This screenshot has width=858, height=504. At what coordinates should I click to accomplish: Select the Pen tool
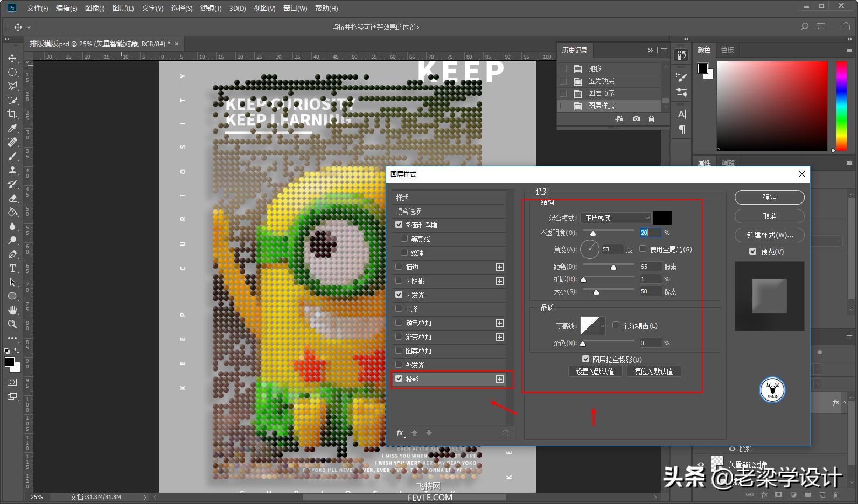[12, 254]
